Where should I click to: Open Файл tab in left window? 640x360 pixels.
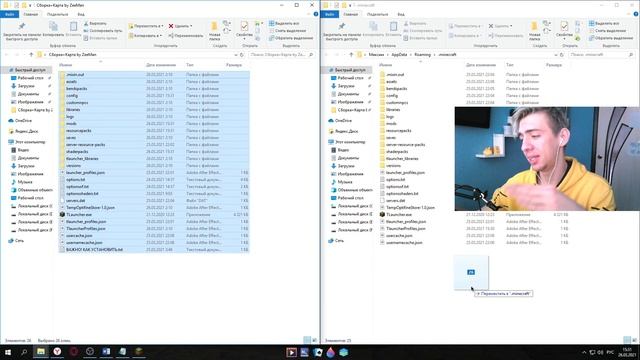pos(9,14)
